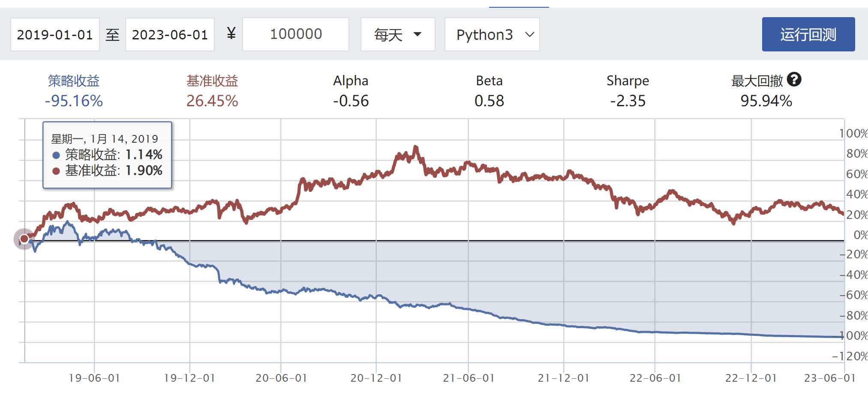Viewport: 868px width, 407px height.
Task: Click the 20-12-01 x-axis date label
Action: point(376,378)
